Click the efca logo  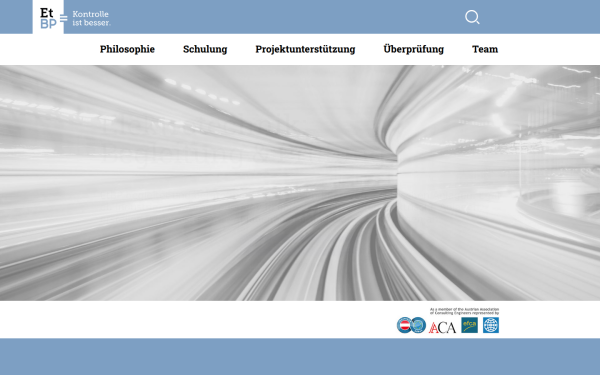(470, 325)
